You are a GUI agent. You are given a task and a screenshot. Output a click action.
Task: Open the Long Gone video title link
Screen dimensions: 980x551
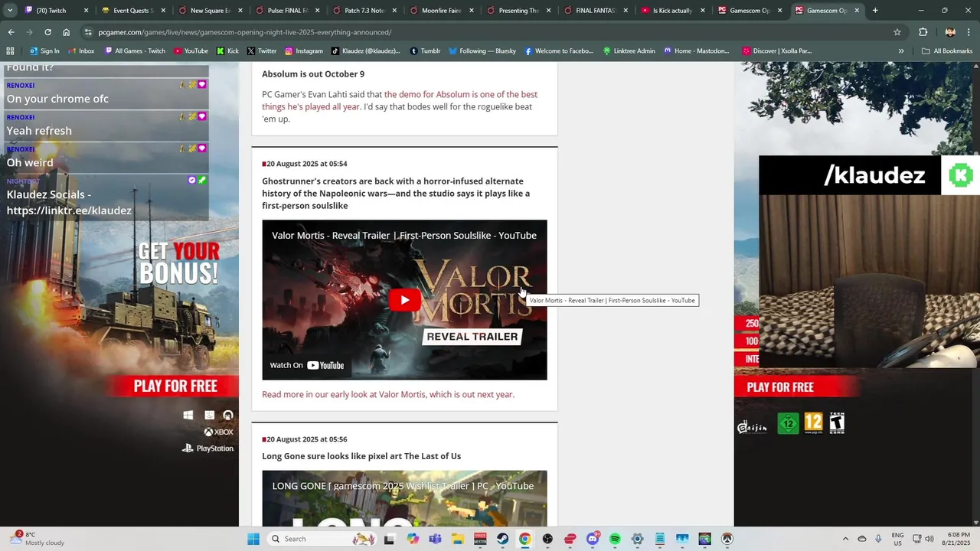403,486
